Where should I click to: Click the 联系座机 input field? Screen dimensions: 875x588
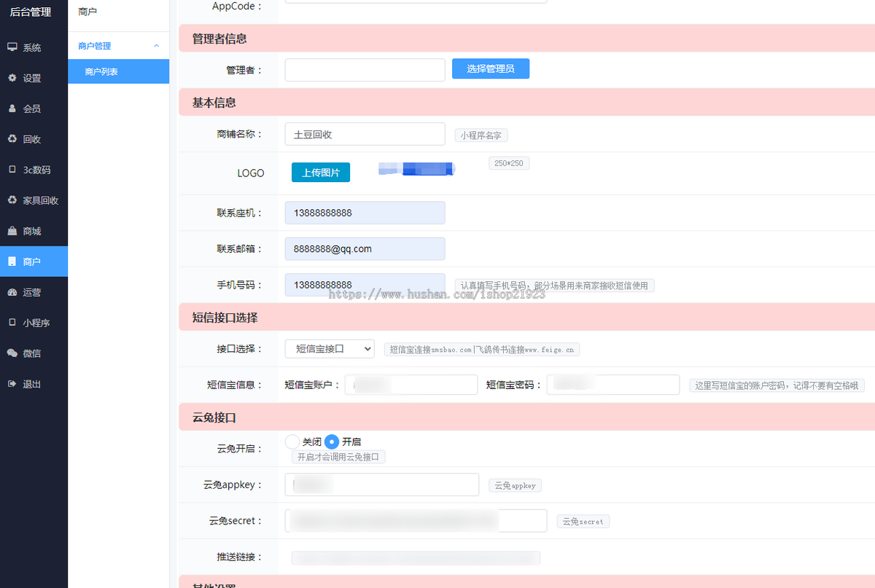click(365, 213)
